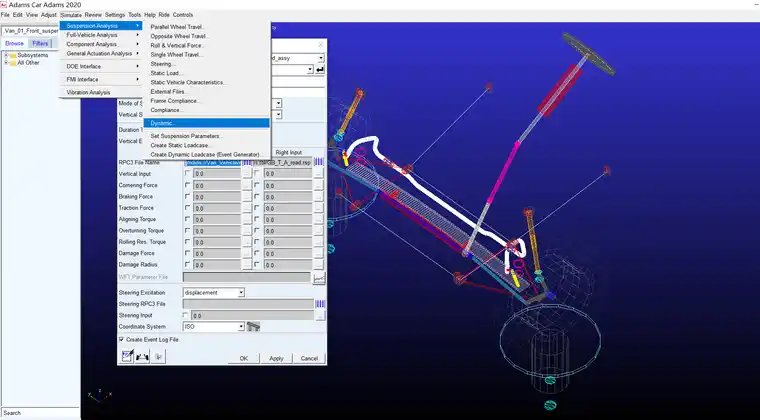This screenshot has width=760, height=420.
Task: Enable left Damage Radius checkbox
Action: tap(188, 264)
